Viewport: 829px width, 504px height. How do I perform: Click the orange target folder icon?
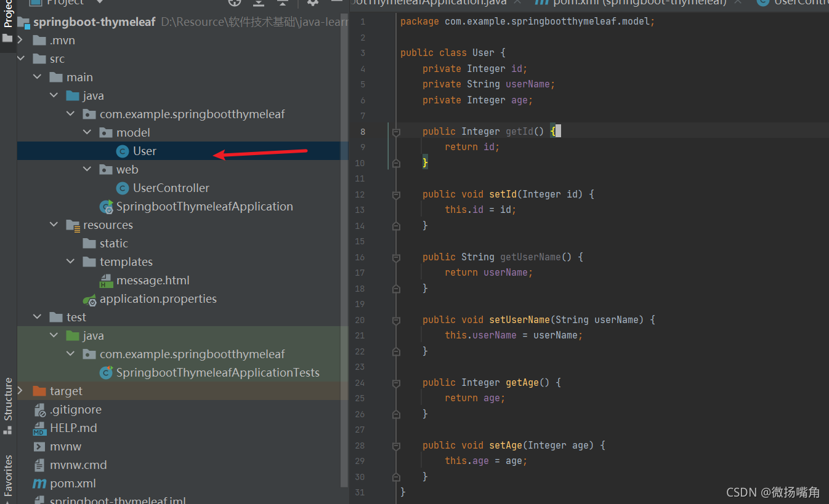pos(39,391)
